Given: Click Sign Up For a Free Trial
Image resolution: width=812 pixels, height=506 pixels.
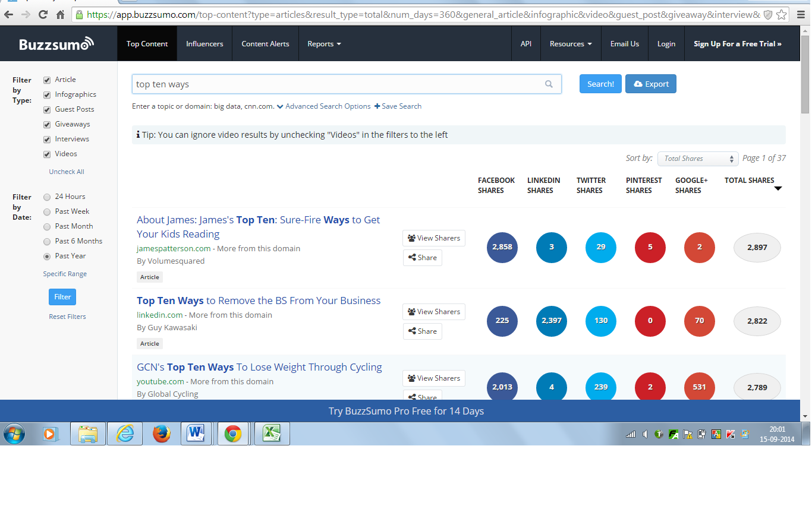Looking at the screenshot, I should pyautogui.click(x=738, y=44).
